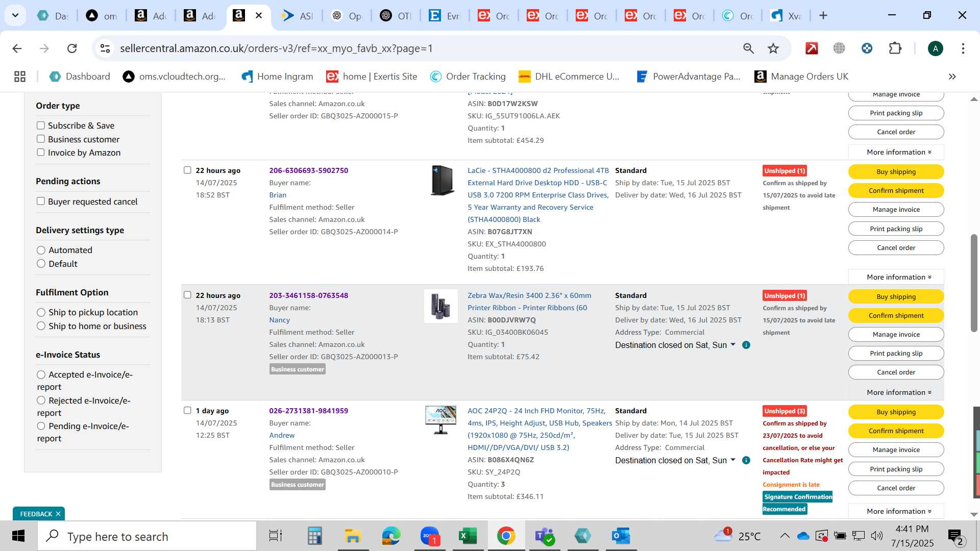Viewport: 980px width, 551px height.
Task: Select Accepted e-Invoice/e-report radio
Action: point(41,374)
